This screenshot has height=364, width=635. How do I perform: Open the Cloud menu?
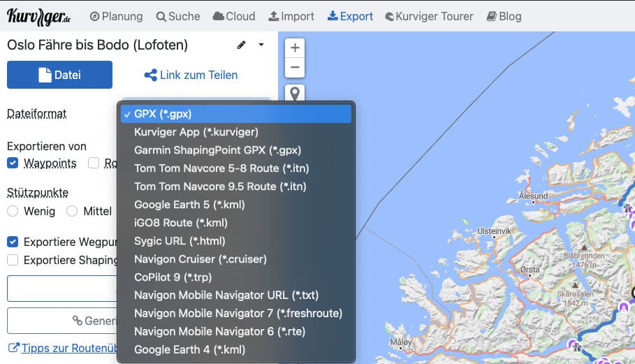click(x=233, y=16)
